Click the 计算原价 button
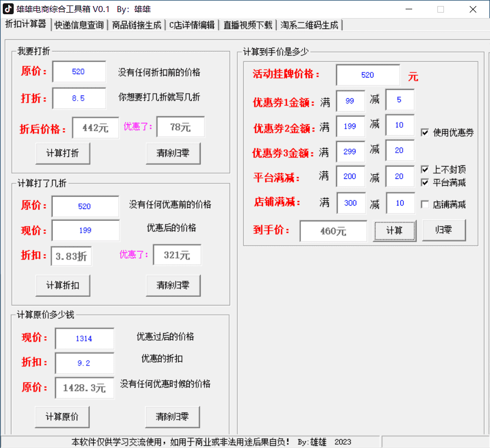490x448 pixels. pyautogui.click(x=62, y=417)
